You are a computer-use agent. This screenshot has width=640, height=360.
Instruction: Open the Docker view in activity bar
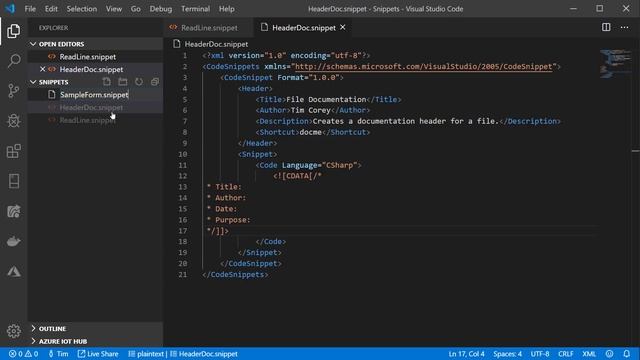coord(13,241)
